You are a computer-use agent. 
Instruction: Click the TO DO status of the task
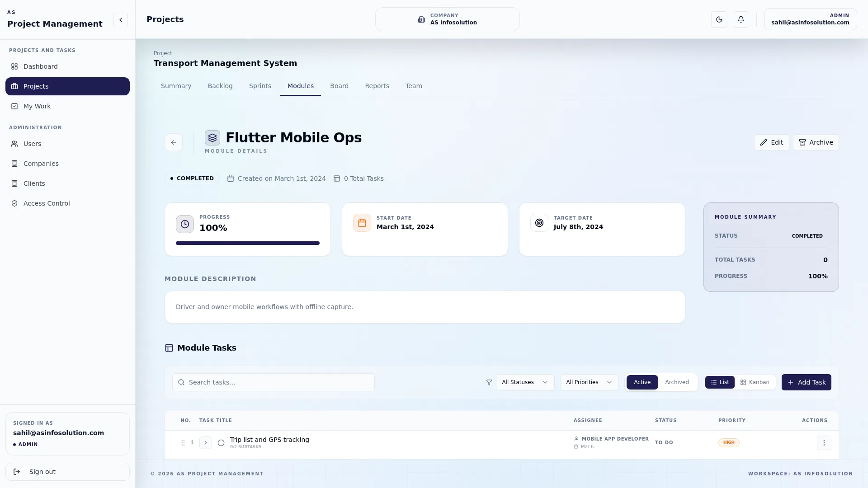pos(664,443)
